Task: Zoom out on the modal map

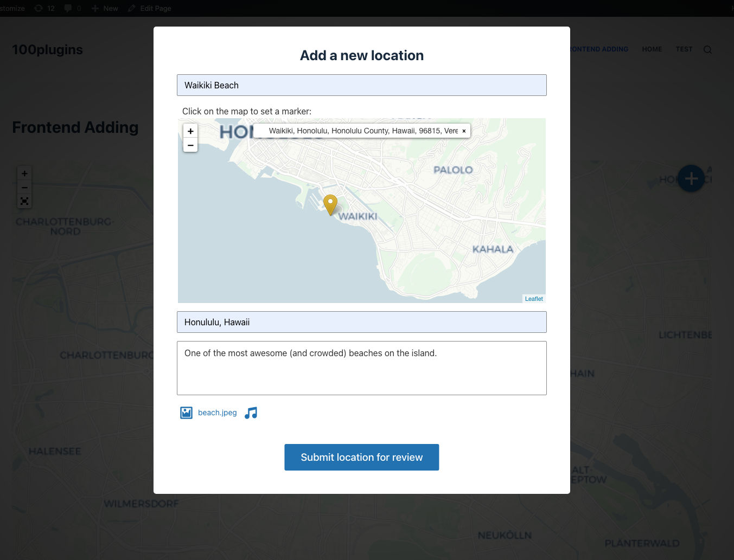Action: tap(190, 145)
